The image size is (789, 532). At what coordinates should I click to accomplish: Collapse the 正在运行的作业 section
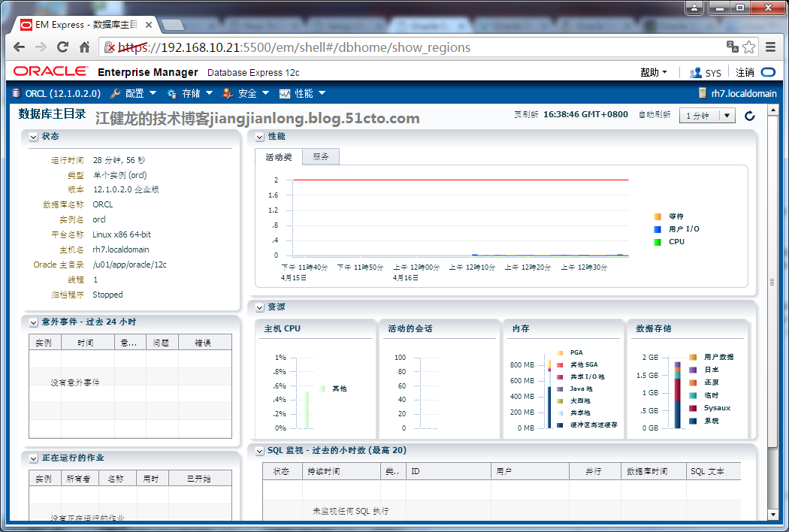point(34,458)
